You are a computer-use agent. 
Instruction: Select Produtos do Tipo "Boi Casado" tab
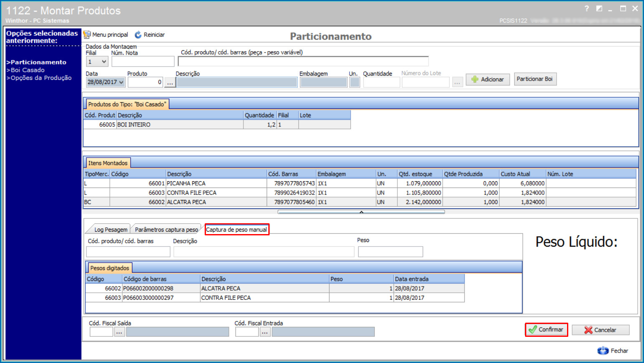pyautogui.click(x=127, y=104)
